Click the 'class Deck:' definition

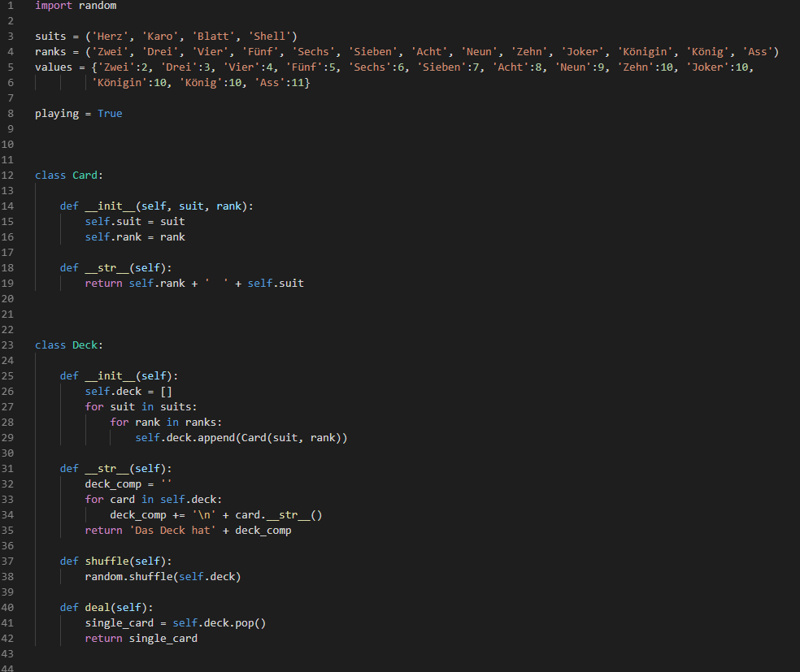[x=69, y=345]
